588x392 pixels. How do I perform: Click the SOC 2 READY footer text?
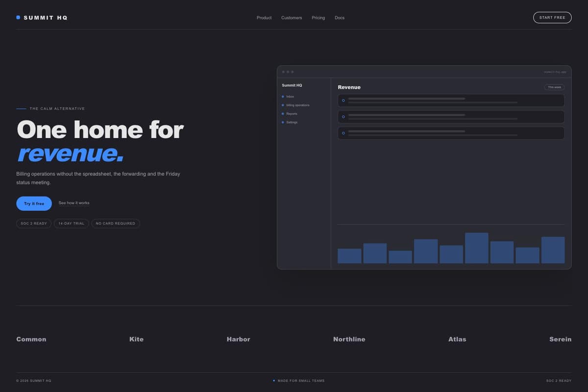click(559, 381)
